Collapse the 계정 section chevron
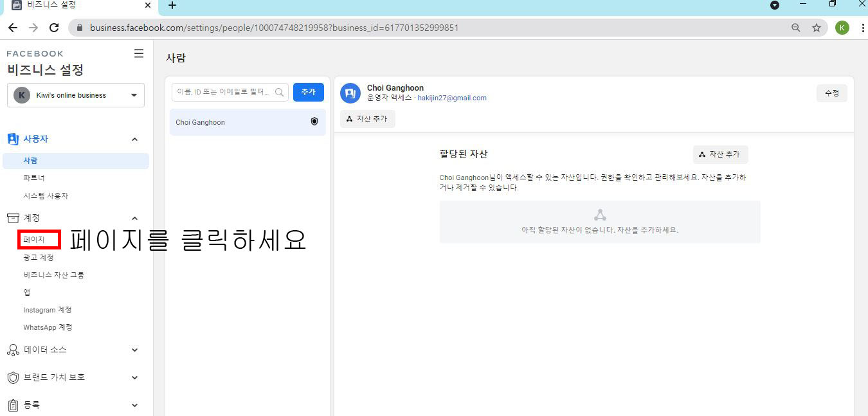The image size is (868, 416). (134, 218)
